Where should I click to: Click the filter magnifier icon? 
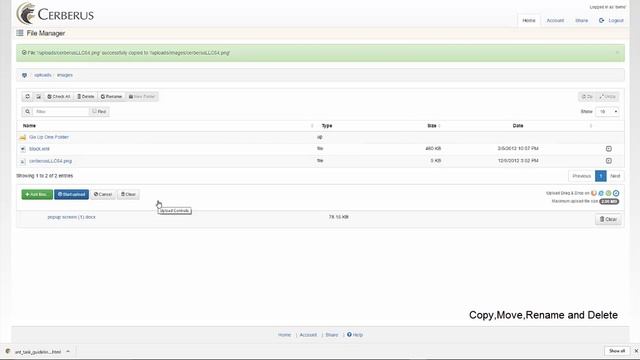point(27,111)
